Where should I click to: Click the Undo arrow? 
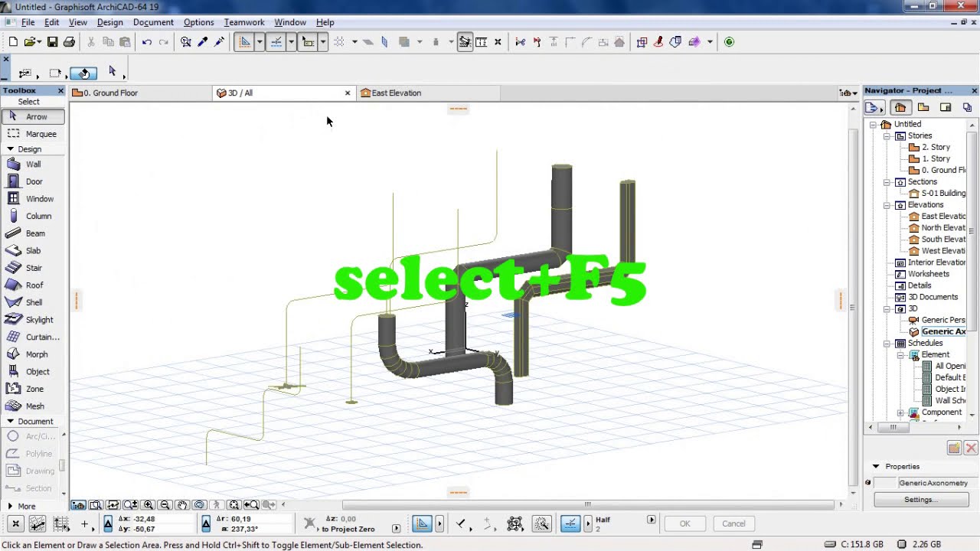147,42
